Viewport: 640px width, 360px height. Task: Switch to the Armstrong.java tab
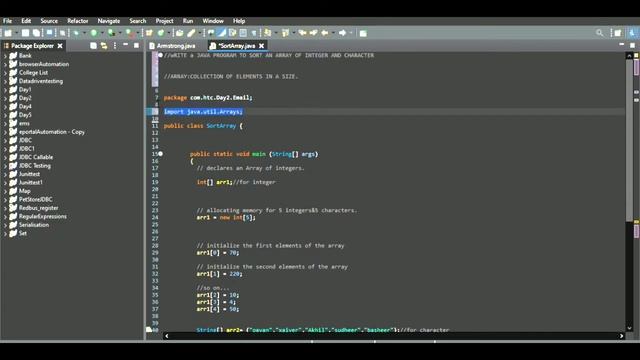click(173, 46)
